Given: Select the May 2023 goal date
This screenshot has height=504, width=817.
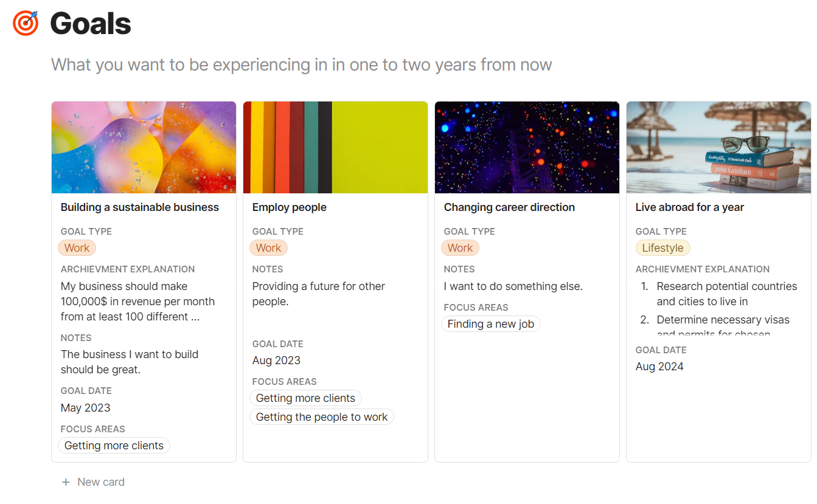Looking at the screenshot, I should 86,408.
